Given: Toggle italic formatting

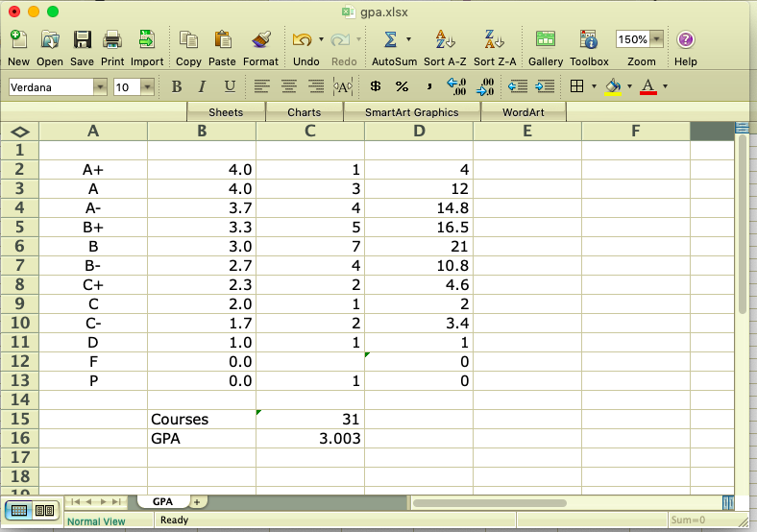Looking at the screenshot, I should [202, 86].
